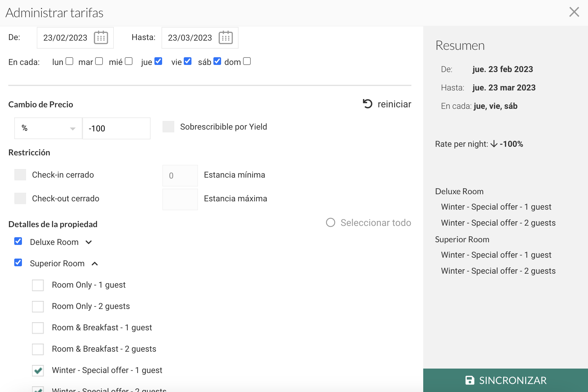
Task: Click the save icon on Sincronizar
Action: (470, 380)
